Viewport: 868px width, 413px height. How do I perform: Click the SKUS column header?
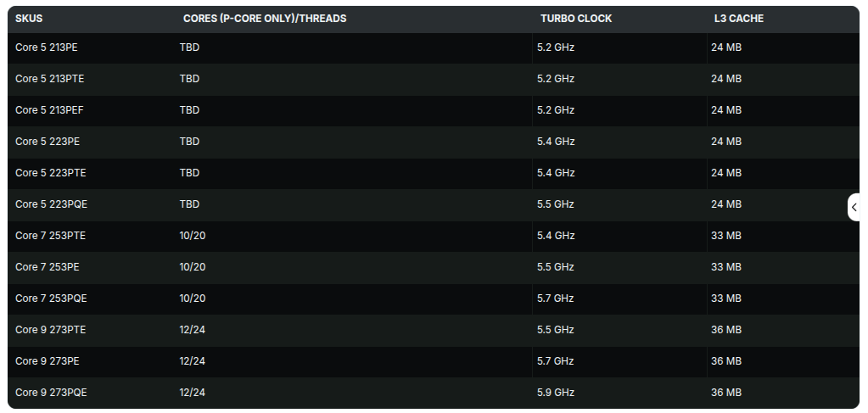[x=29, y=19]
